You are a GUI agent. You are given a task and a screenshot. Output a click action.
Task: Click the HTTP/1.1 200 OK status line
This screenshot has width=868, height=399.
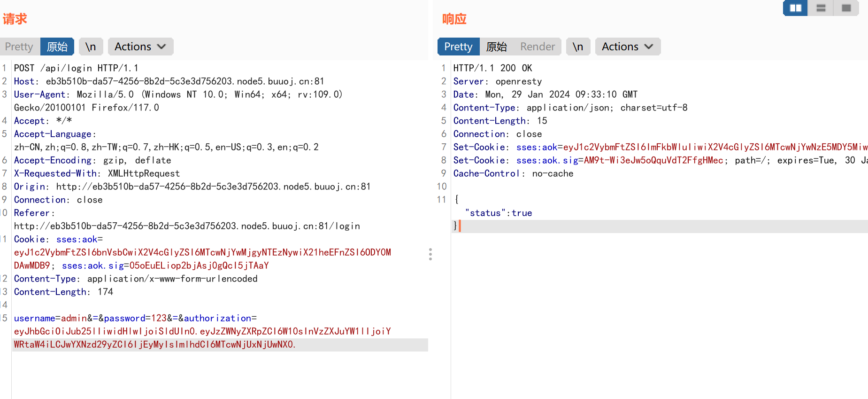(492, 68)
